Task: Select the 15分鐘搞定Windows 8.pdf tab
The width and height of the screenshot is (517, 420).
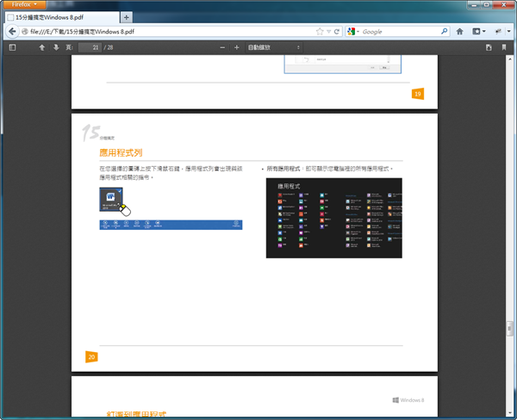Action: click(x=62, y=17)
